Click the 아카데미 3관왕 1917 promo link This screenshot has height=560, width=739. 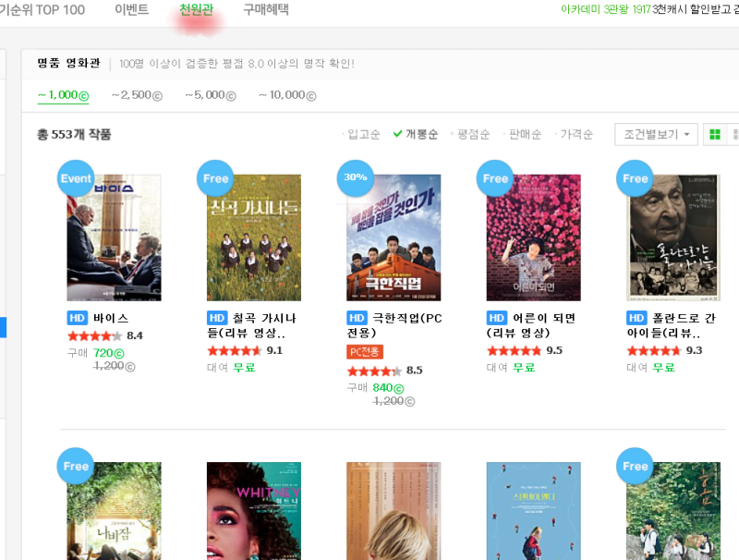click(x=606, y=9)
